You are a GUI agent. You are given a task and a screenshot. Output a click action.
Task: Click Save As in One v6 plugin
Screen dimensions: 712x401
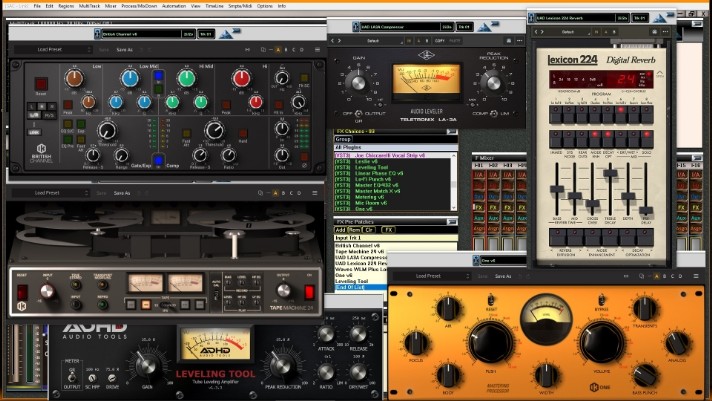(503, 276)
